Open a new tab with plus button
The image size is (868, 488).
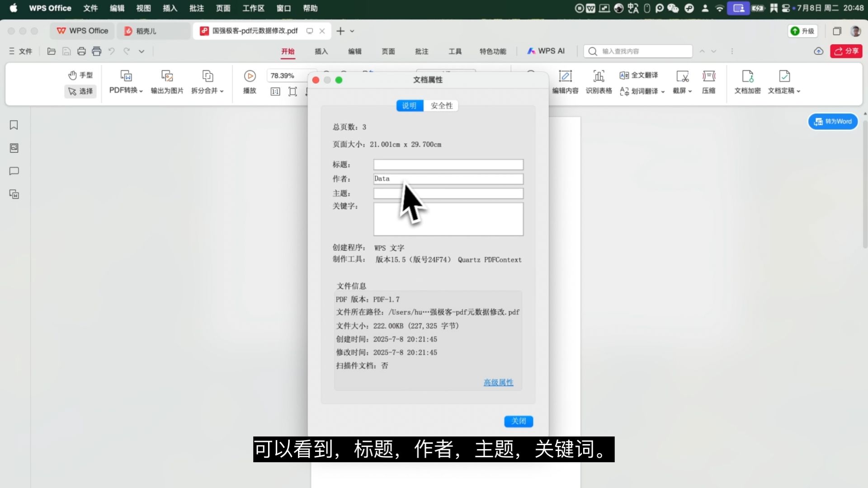[x=340, y=31]
